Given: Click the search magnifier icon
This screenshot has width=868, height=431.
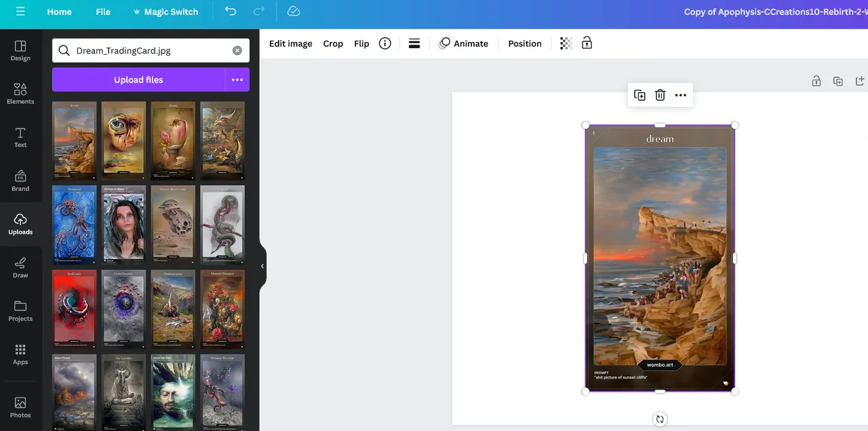Looking at the screenshot, I should click(64, 50).
